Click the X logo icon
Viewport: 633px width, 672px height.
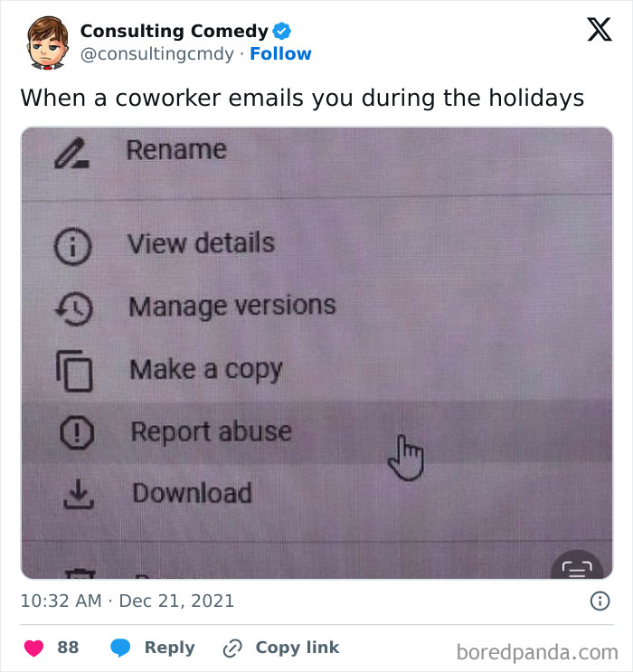[599, 32]
